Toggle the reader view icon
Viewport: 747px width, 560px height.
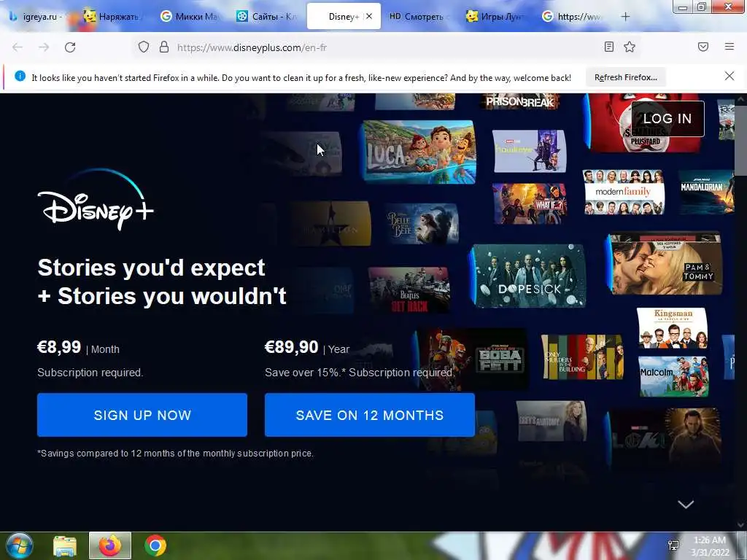(x=609, y=47)
